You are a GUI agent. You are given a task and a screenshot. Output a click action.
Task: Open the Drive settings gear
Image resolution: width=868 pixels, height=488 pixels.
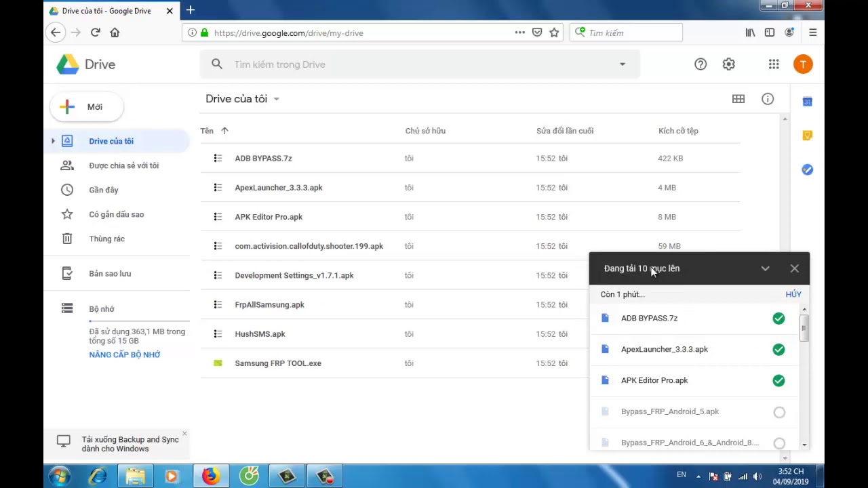coord(728,64)
